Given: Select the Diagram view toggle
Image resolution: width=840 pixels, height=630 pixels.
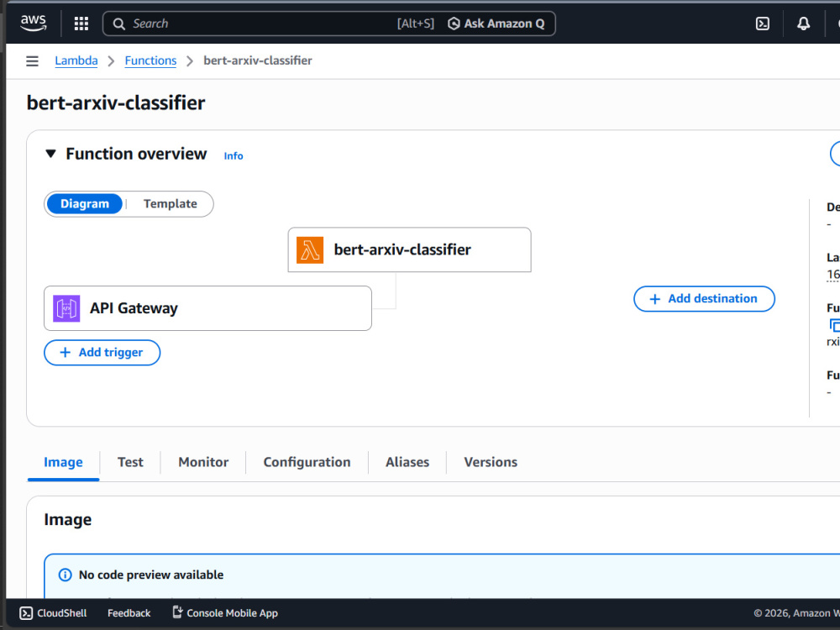Looking at the screenshot, I should [85, 204].
